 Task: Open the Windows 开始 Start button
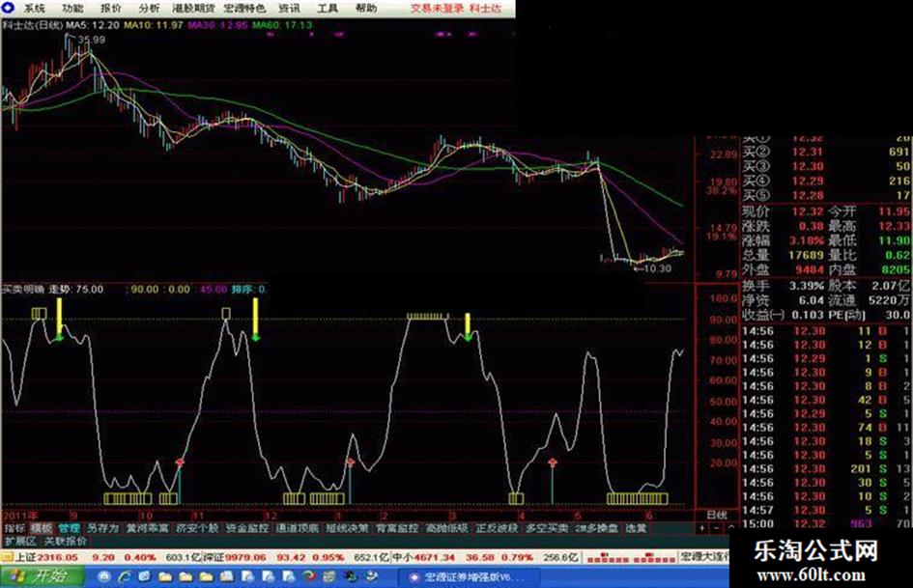coord(42,575)
